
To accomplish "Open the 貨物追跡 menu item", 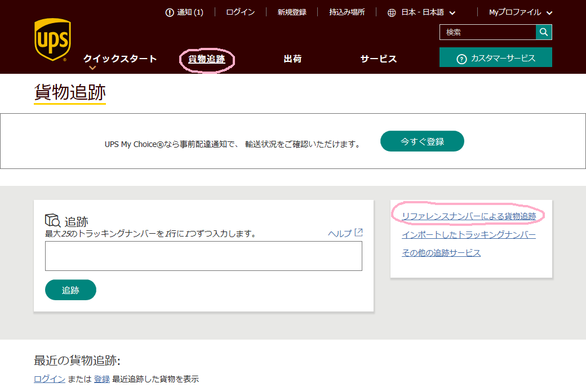I will [207, 59].
